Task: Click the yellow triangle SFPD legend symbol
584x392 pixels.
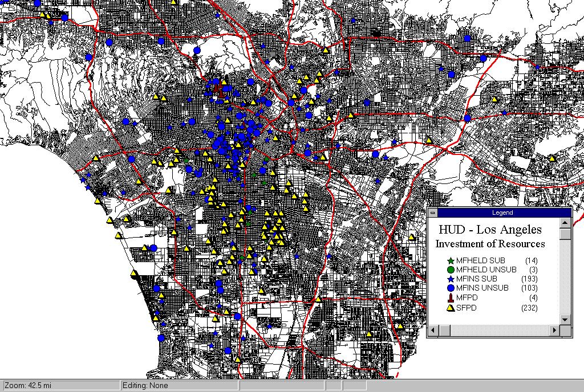Action: (x=450, y=308)
